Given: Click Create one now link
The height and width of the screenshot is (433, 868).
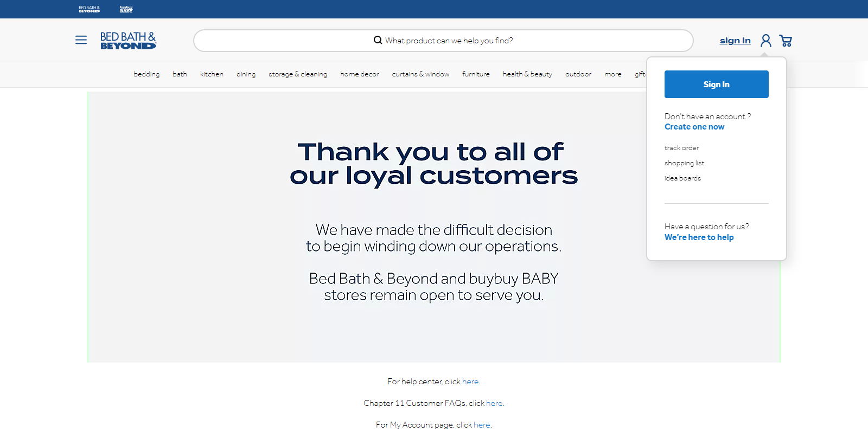Looking at the screenshot, I should (x=694, y=127).
